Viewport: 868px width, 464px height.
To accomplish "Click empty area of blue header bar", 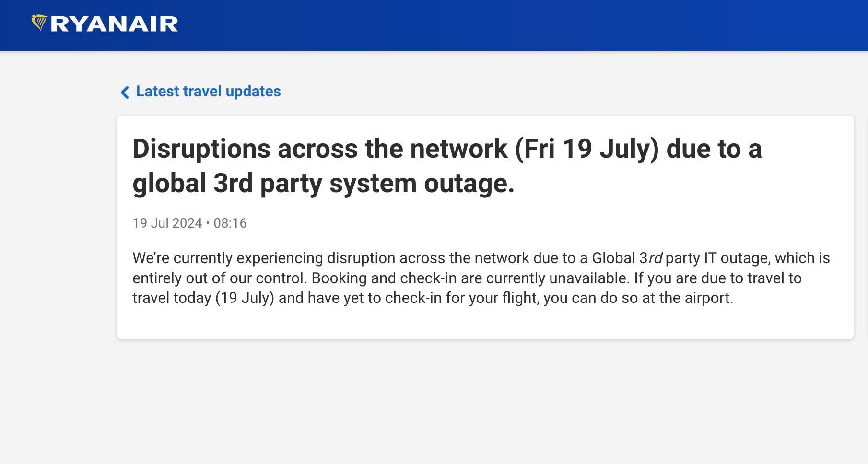I will pos(528,25).
